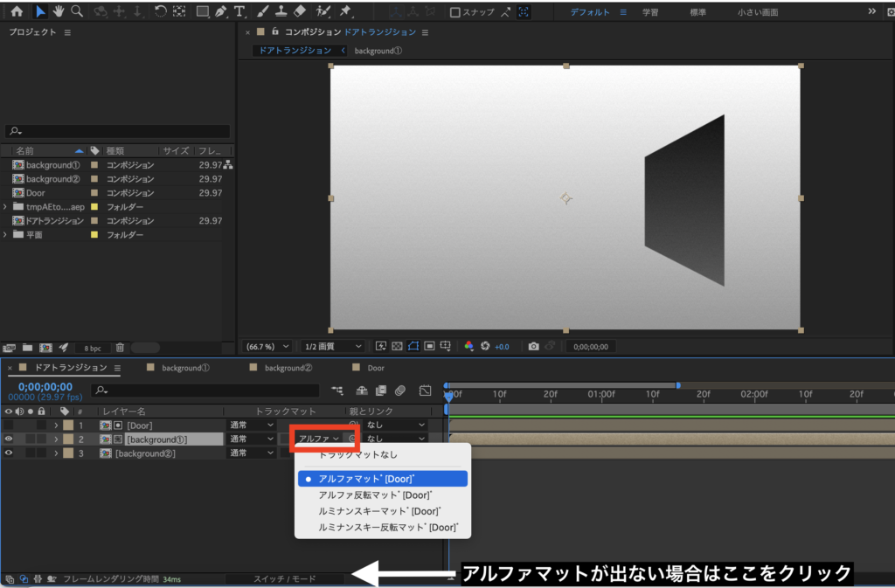The height and width of the screenshot is (588, 895).
Task: Click the Home icon in toolbar
Action: 17,12
